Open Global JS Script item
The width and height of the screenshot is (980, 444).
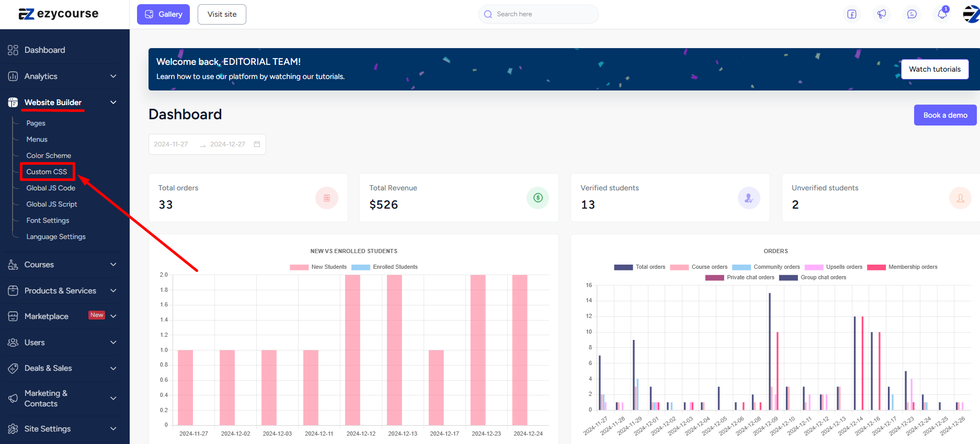pyautogui.click(x=52, y=204)
